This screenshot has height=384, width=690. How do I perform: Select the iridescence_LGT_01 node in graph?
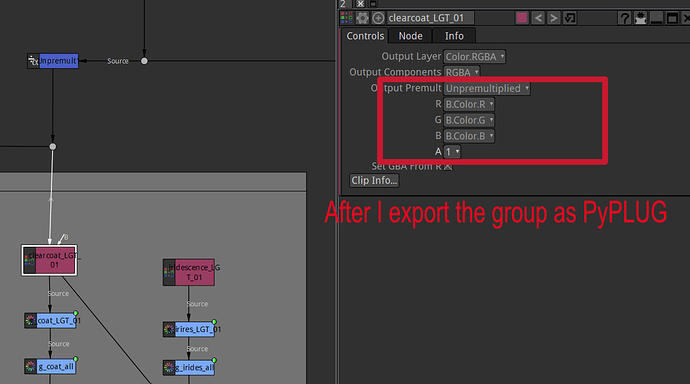[x=189, y=272]
